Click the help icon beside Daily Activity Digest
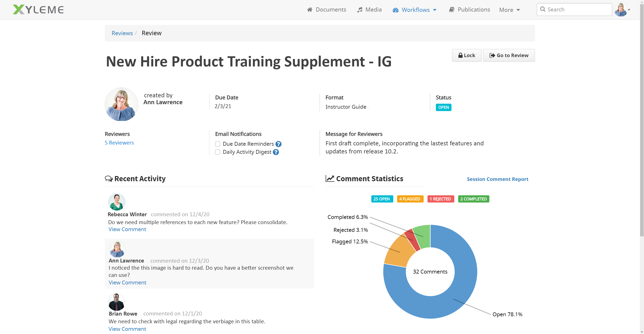 [x=276, y=152]
